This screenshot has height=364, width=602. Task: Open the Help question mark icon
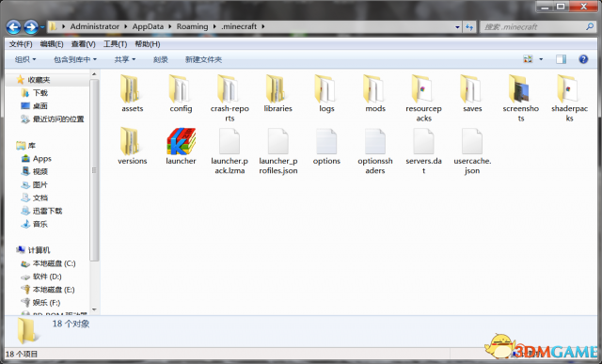[x=583, y=59]
